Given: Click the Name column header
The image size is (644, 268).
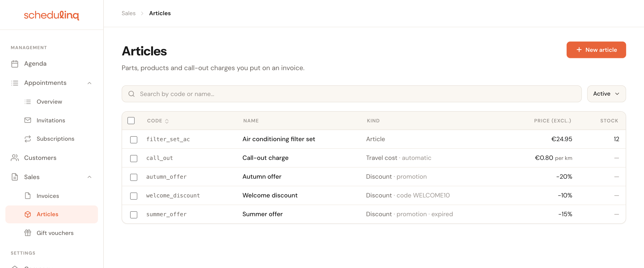Looking at the screenshot, I should coord(251,121).
